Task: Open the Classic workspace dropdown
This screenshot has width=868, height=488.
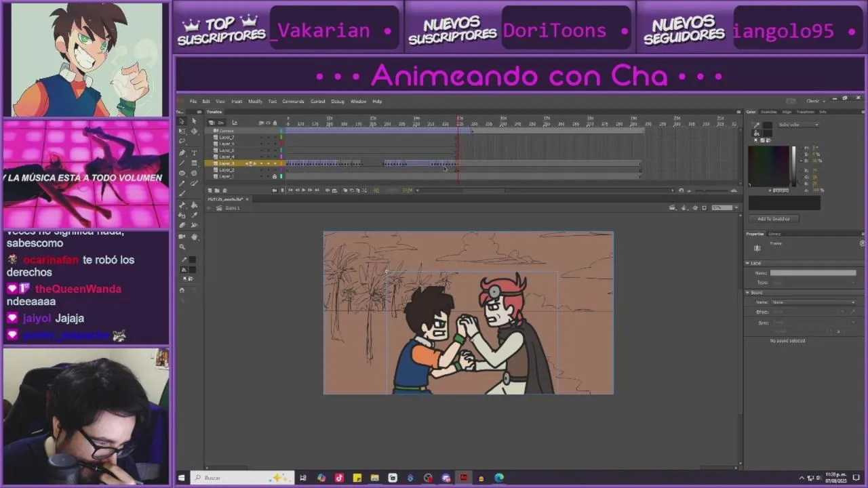Action: pos(815,101)
